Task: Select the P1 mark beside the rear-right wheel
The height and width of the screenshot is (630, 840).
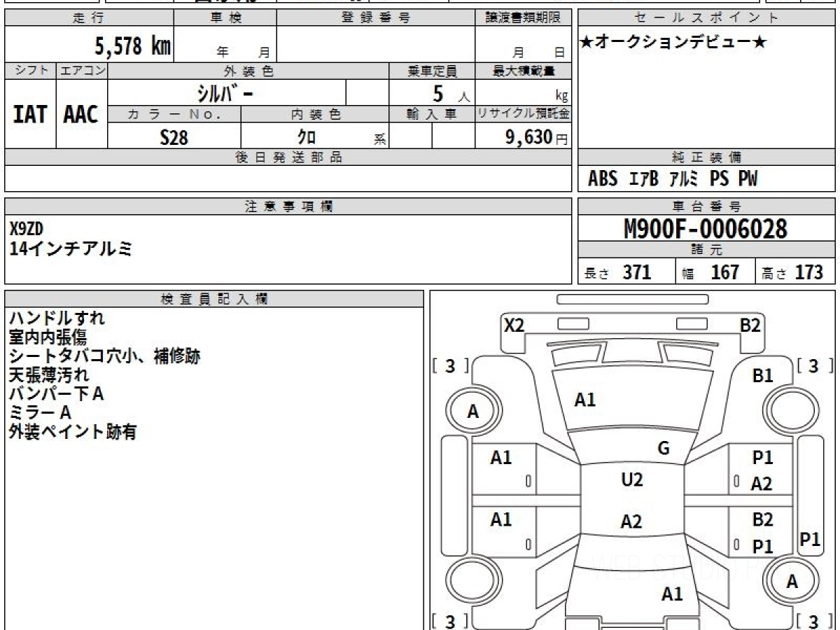Action: [x=810, y=539]
